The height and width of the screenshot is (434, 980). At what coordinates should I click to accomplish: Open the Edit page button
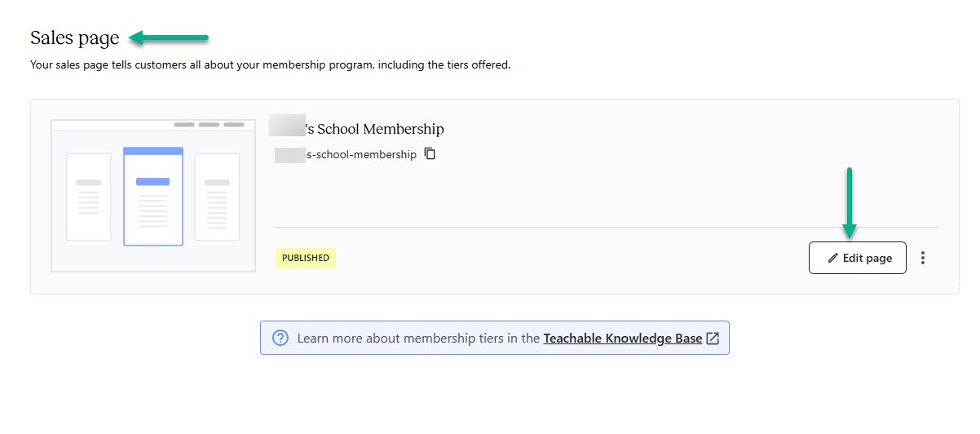[857, 258]
